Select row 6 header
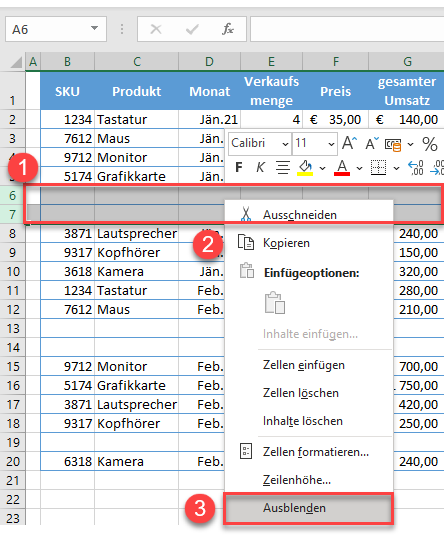 pos(12,196)
